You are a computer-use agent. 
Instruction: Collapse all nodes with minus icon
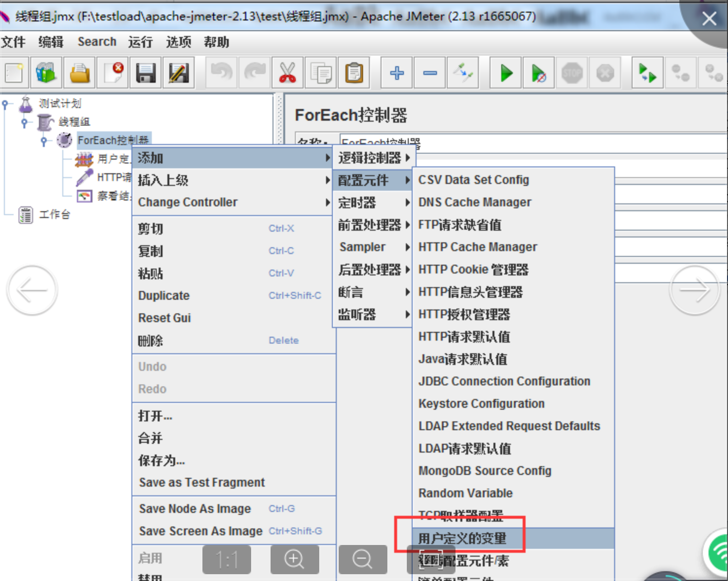point(430,73)
